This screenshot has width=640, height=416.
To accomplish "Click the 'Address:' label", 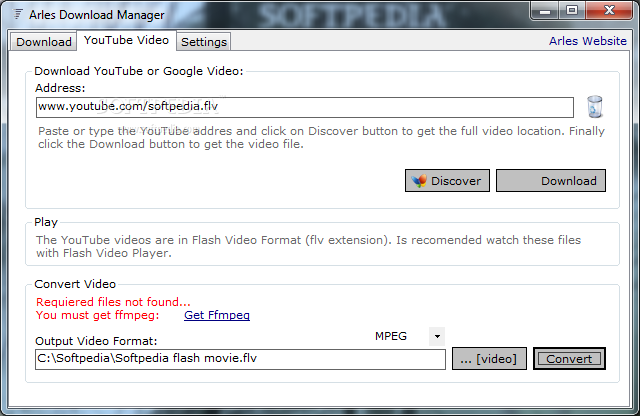I will (x=60, y=88).
